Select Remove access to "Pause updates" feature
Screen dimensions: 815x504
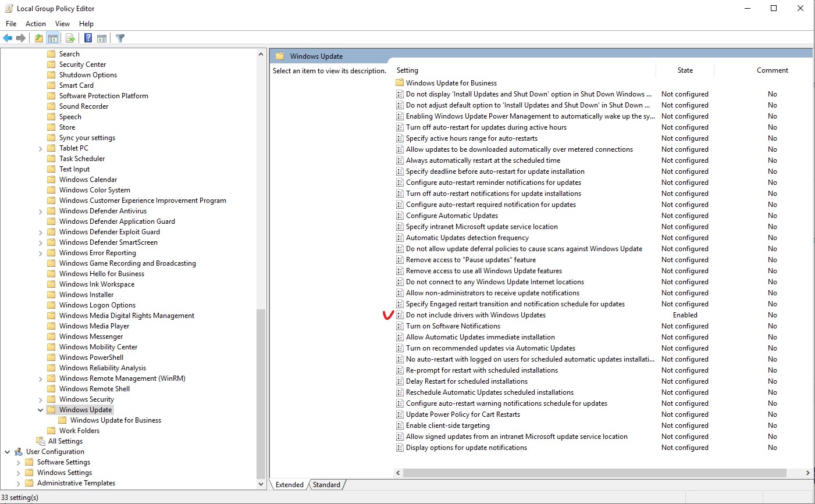[x=471, y=260]
